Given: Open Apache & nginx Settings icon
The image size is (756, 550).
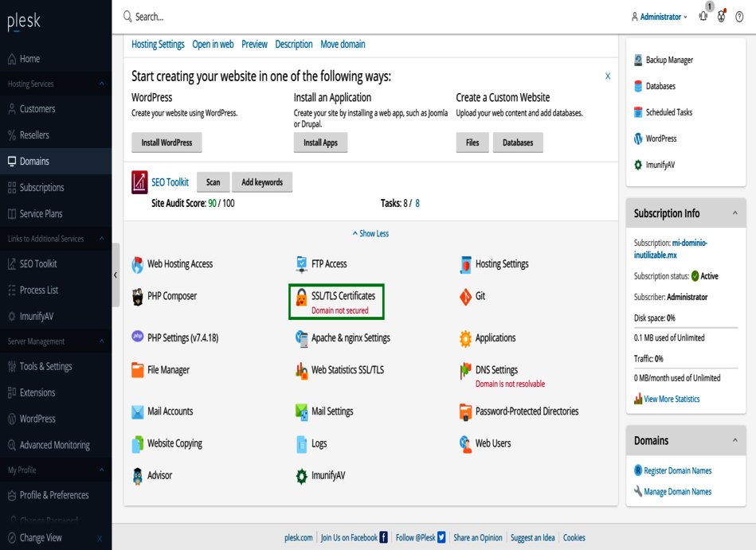Looking at the screenshot, I should pos(301,338).
